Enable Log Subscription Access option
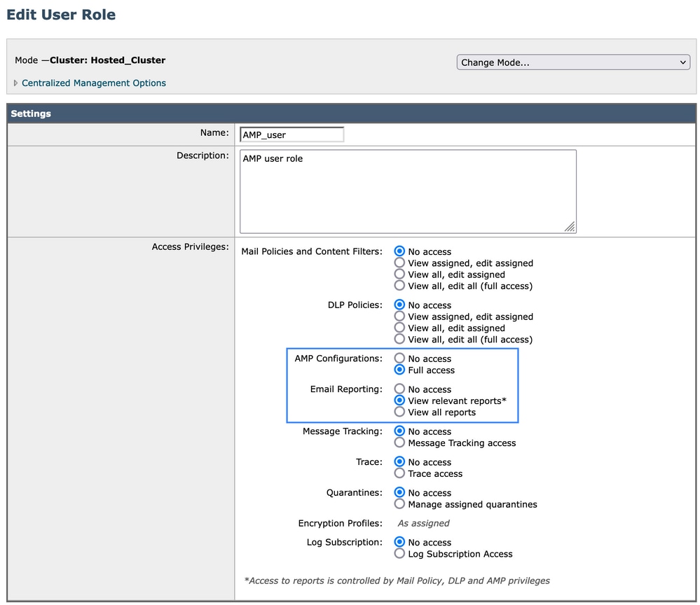Viewport: 700px width, 605px height. coord(399,554)
